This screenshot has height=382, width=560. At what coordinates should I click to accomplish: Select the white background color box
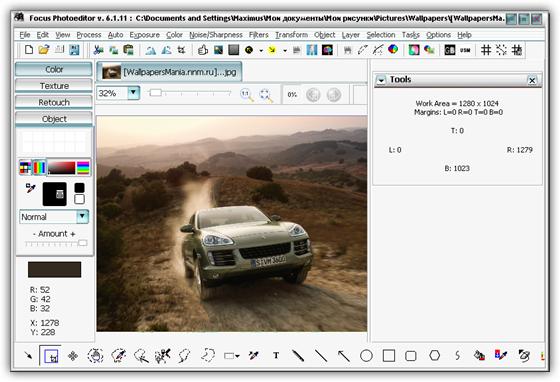(x=79, y=199)
